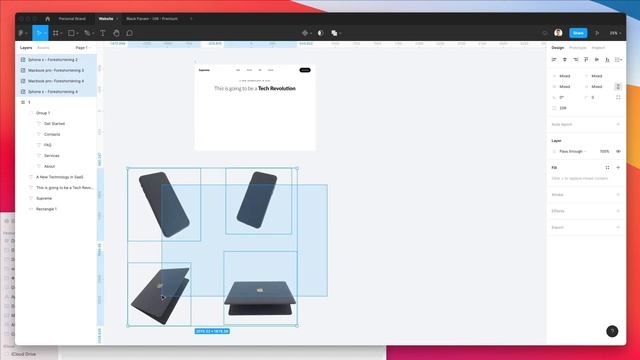Click the Use as mask icon

[320, 33]
